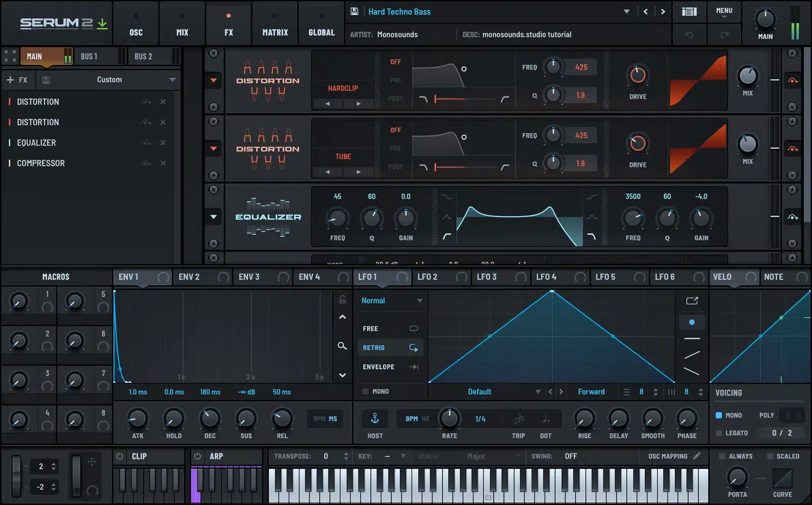Toggle the MONO voicing checkbox
The height and width of the screenshot is (505, 812).
719,415
